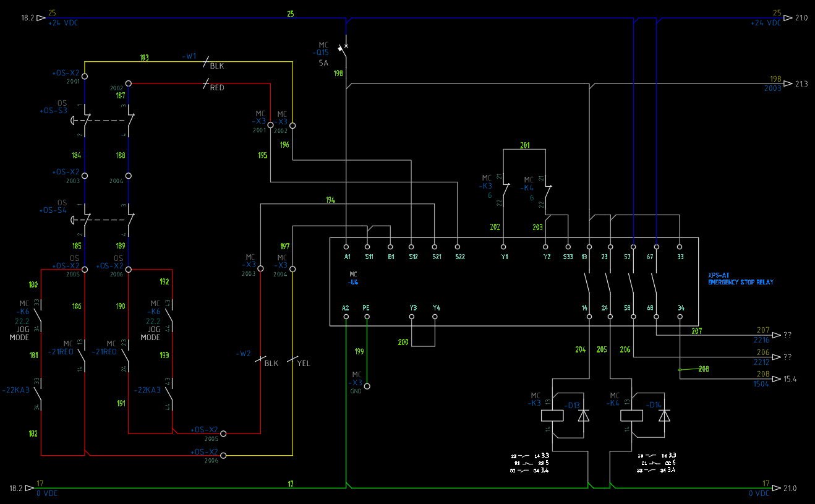This screenshot has width=815, height=504.
Task: Click the 5A rating under Q15
Action: tap(323, 63)
